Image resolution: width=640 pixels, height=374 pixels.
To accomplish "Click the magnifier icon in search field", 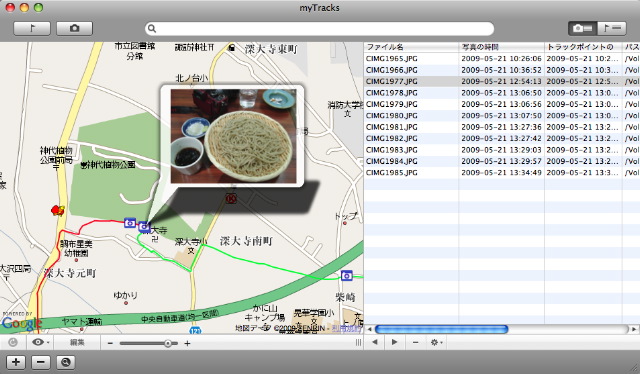I will [152, 29].
